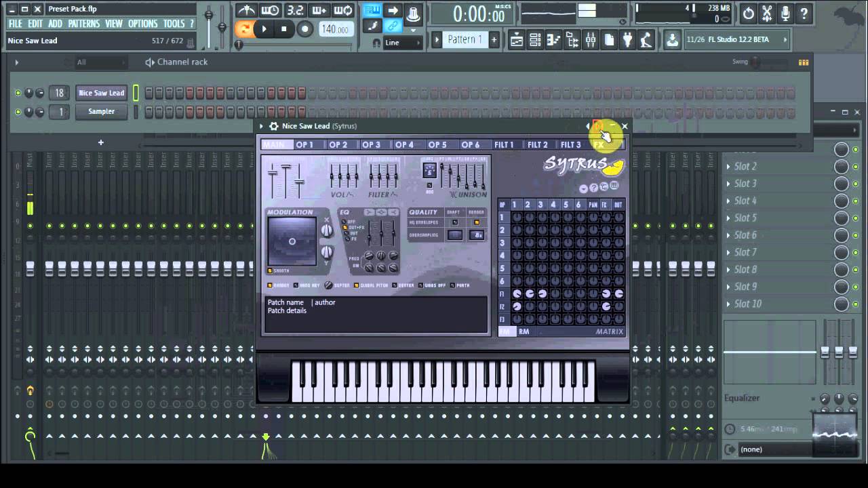This screenshot has height=488, width=868.
Task: Expand Slot 3 options arrow
Action: click(729, 184)
